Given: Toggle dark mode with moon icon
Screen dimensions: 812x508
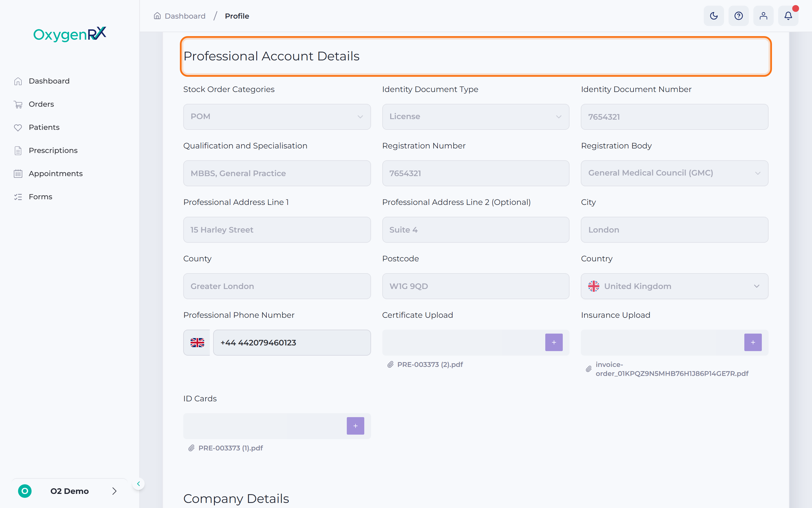Looking at the screenshot, I should (x=714, y=16).
